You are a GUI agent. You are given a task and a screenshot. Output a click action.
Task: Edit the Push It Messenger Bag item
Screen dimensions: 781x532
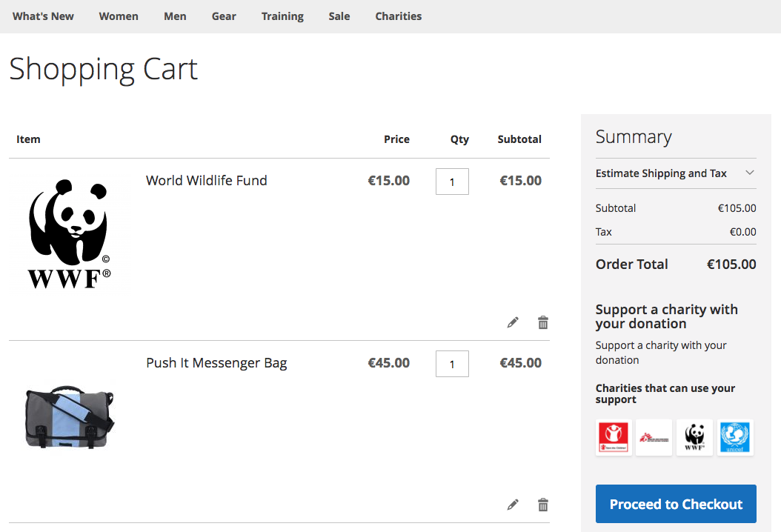point(513,505)
